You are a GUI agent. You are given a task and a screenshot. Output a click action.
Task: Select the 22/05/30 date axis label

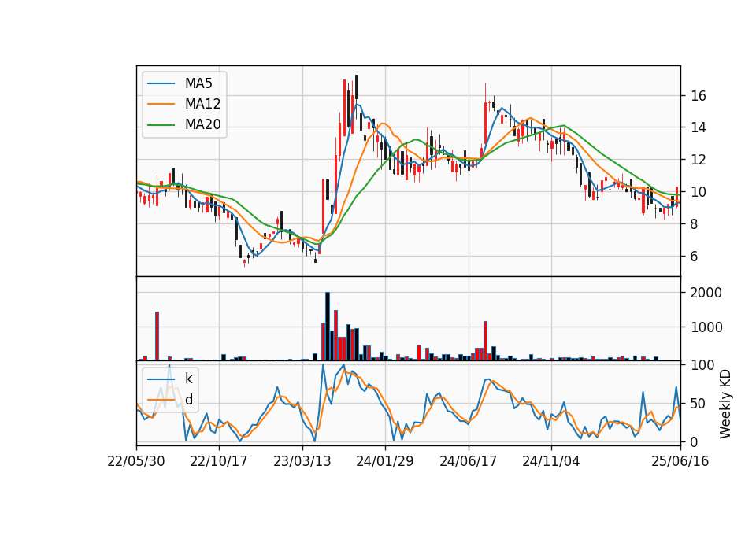coord(136,461)
